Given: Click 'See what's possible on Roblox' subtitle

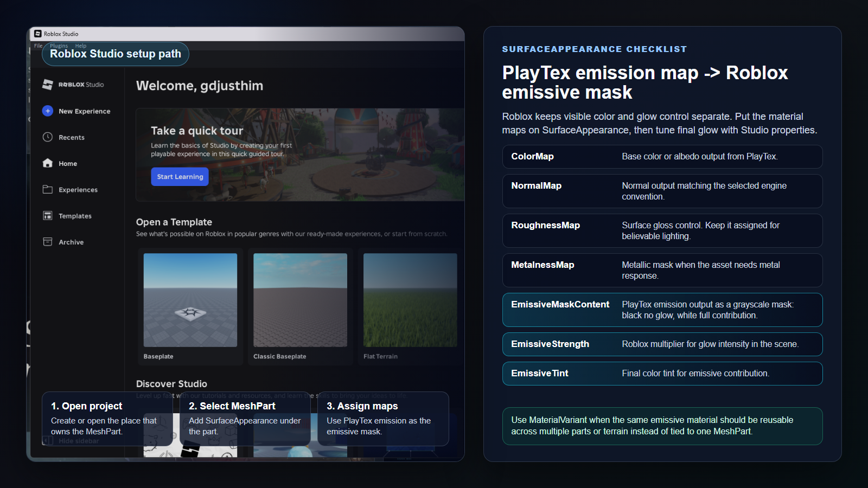Looking at the screenshot, I should point(291,234).
